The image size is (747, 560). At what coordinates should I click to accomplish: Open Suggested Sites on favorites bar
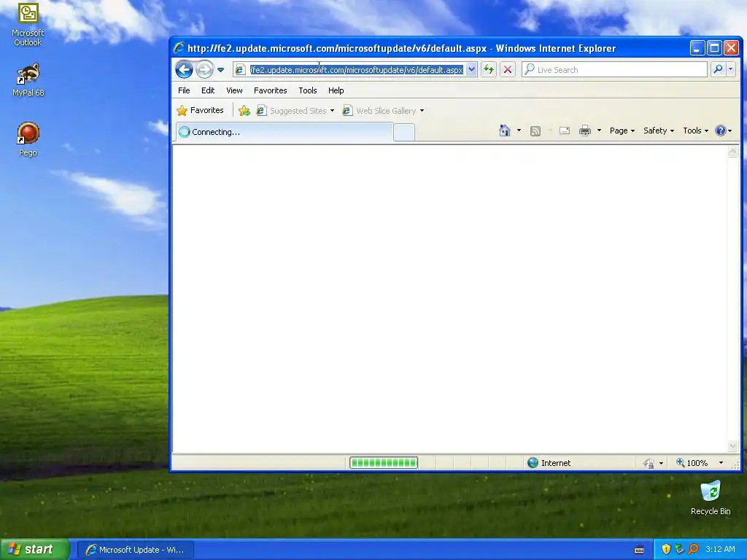coord(292,111)
